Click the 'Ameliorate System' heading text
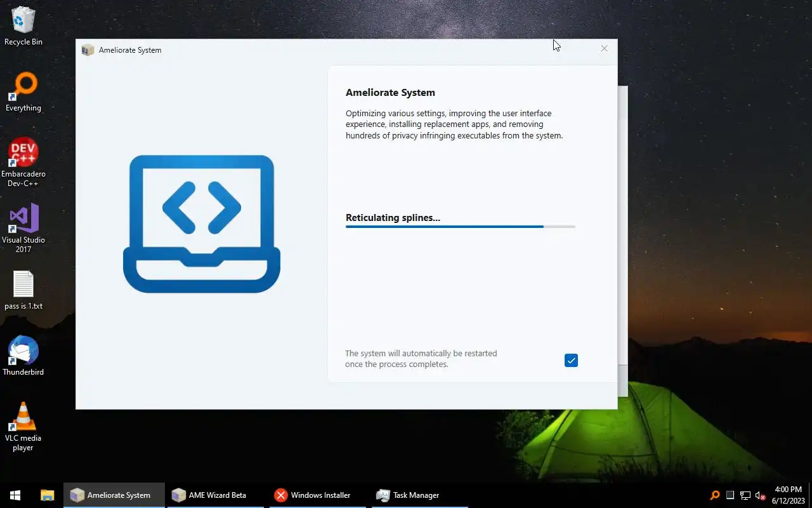 click(390, 92)
